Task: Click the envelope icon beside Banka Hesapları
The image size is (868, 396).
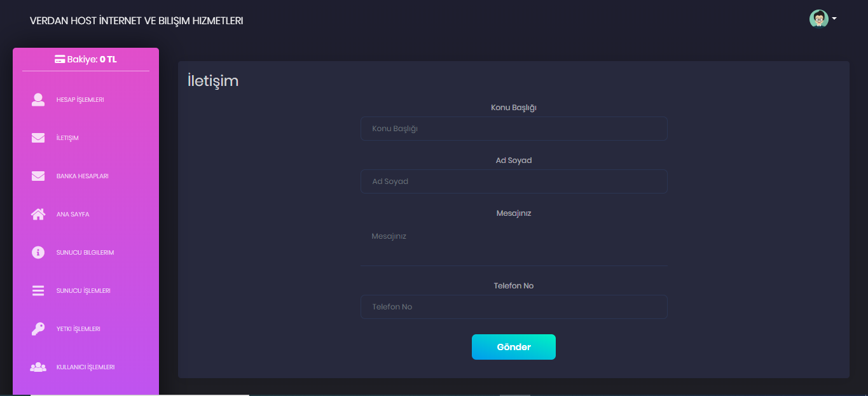Action: tap(38, 176)
